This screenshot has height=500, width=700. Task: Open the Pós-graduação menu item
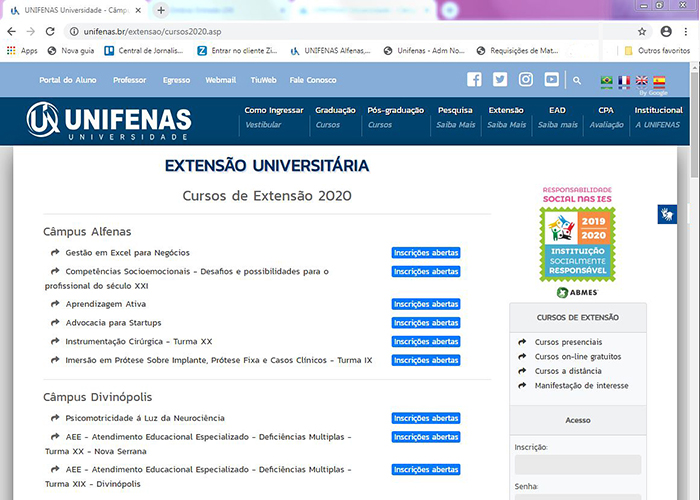pyautogui.click(x=395, y=110)
